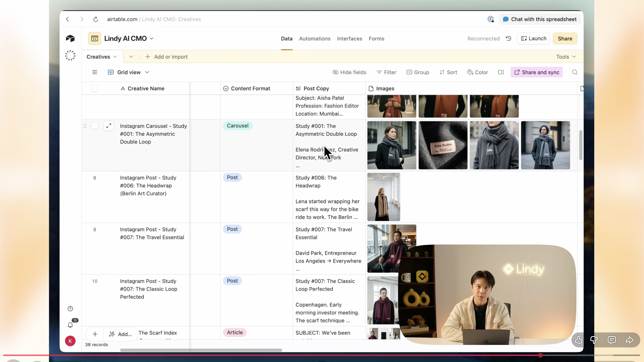Expand the Study #001 carousel record
The image size is (644, 362).
click(x=109, y=126)
